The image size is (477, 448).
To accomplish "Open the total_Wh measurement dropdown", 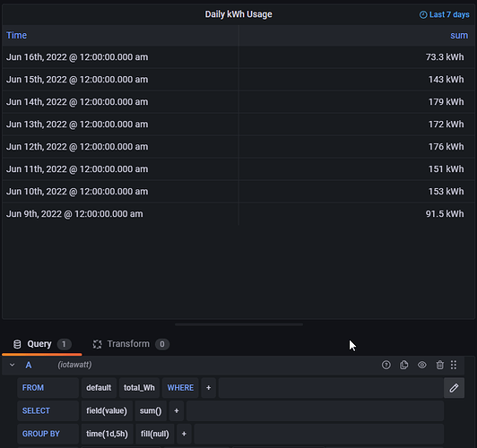I will pyautogui.click(x=139, y=388).
